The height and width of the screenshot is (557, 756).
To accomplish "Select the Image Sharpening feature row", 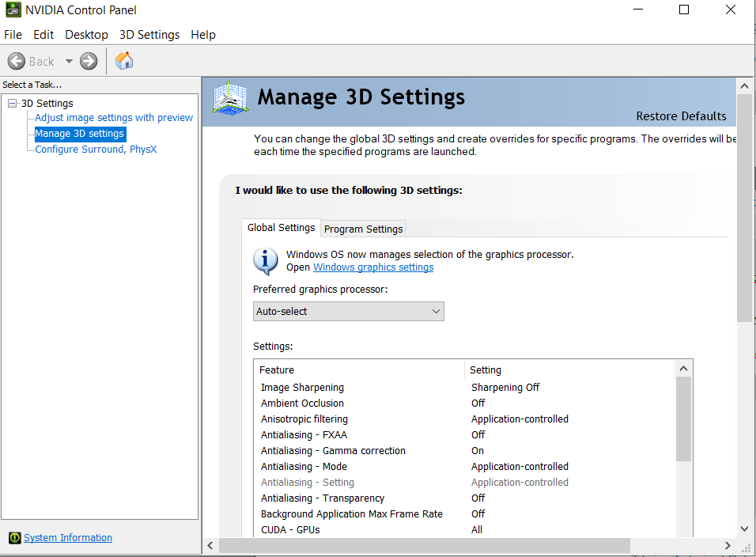I will [x=465, y=387].
